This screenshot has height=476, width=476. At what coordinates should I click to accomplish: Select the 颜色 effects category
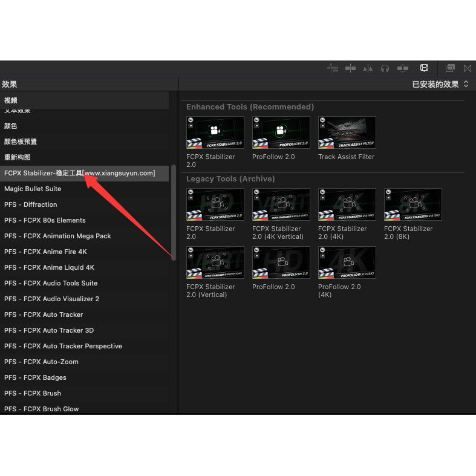coord(84,126)
